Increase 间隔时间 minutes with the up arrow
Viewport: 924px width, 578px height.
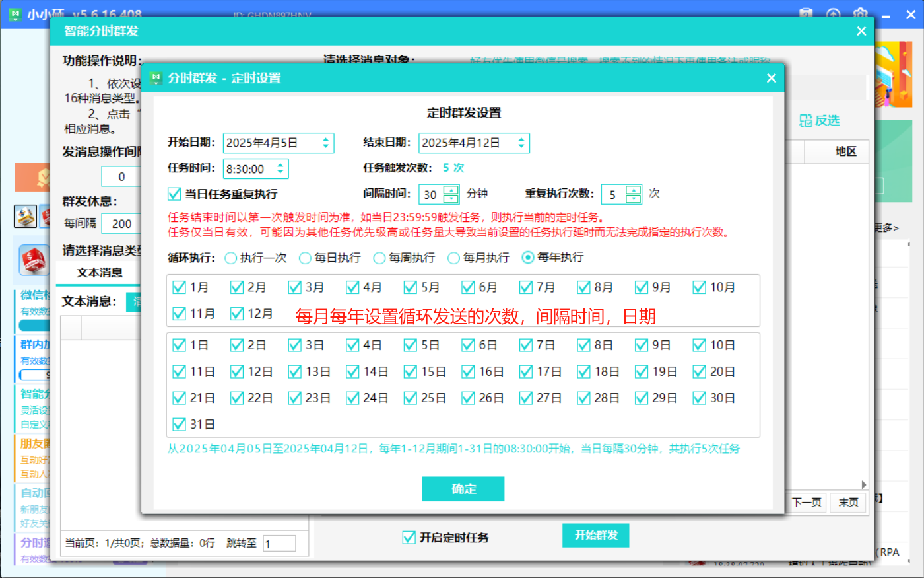point(451,190)
